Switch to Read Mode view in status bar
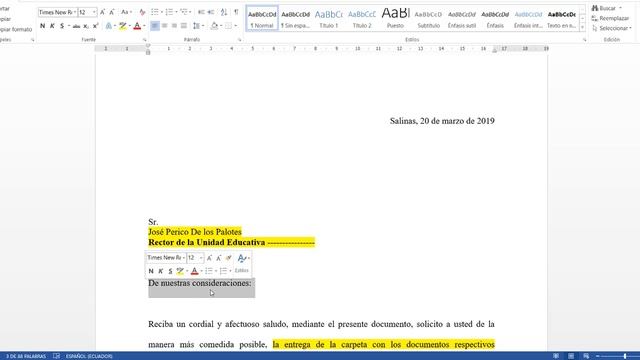 (x=556, y=356)
